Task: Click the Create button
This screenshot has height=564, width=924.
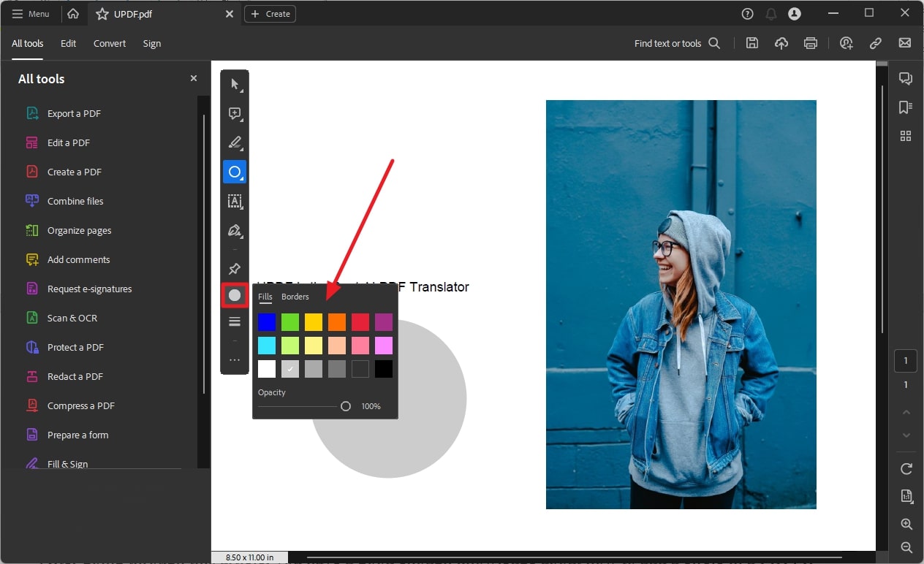Action: (x=270, y=13)
